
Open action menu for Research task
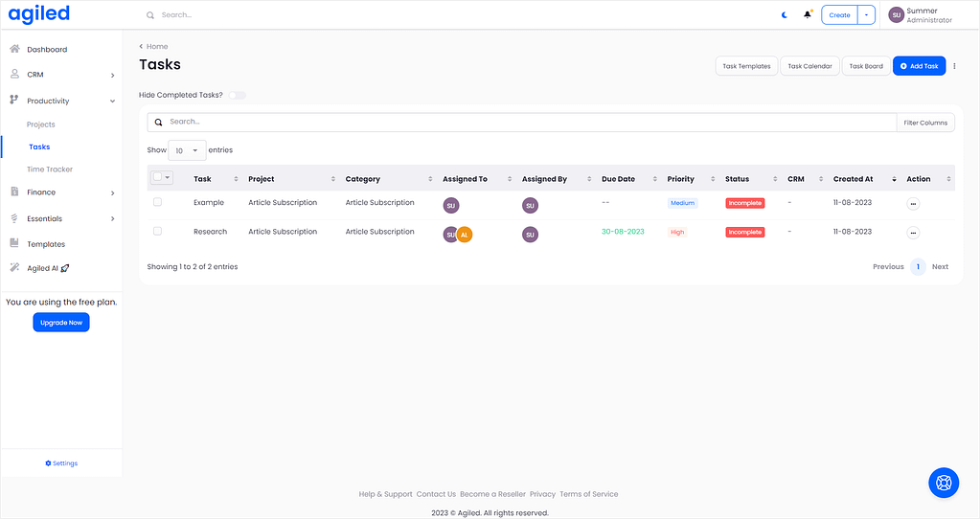[913, 233]
